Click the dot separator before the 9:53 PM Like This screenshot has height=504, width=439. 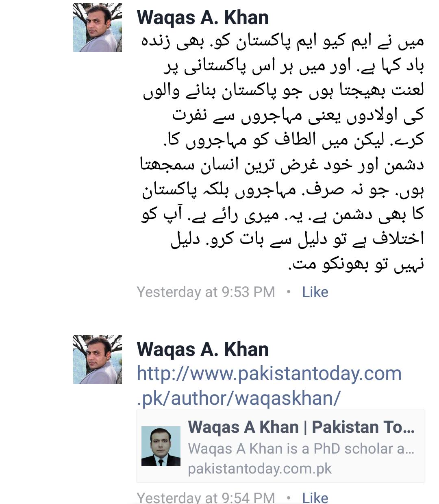point(289,292)
